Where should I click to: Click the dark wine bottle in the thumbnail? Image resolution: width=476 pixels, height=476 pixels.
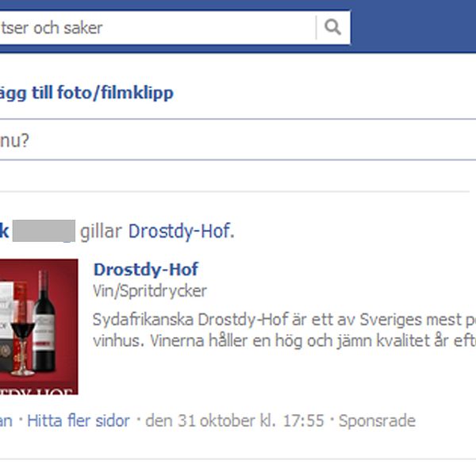[44, 321]
